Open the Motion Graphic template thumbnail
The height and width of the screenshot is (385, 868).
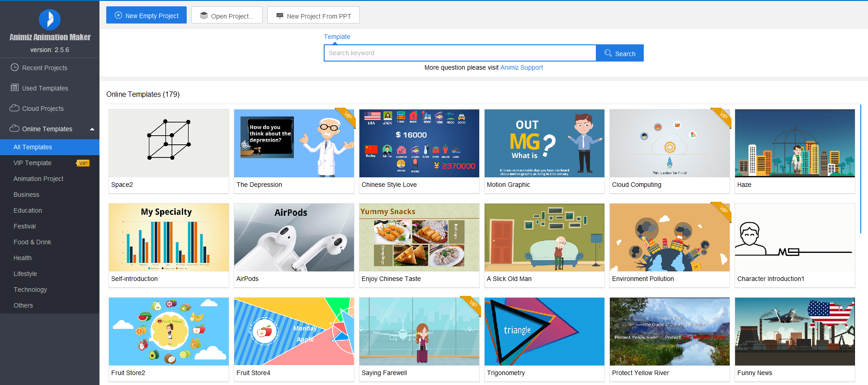(x=544, y=143)
